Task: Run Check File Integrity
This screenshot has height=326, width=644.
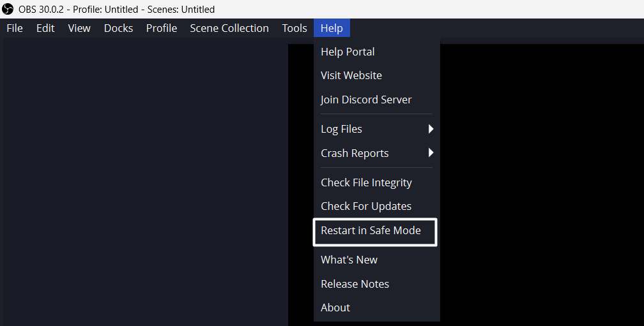Action: [366, 182]
